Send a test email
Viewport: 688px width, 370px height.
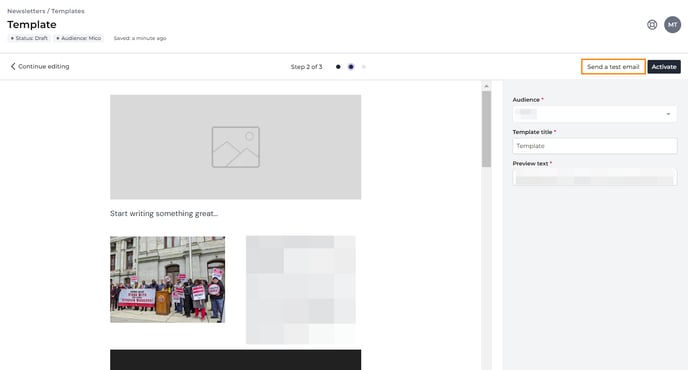point(613,67)
